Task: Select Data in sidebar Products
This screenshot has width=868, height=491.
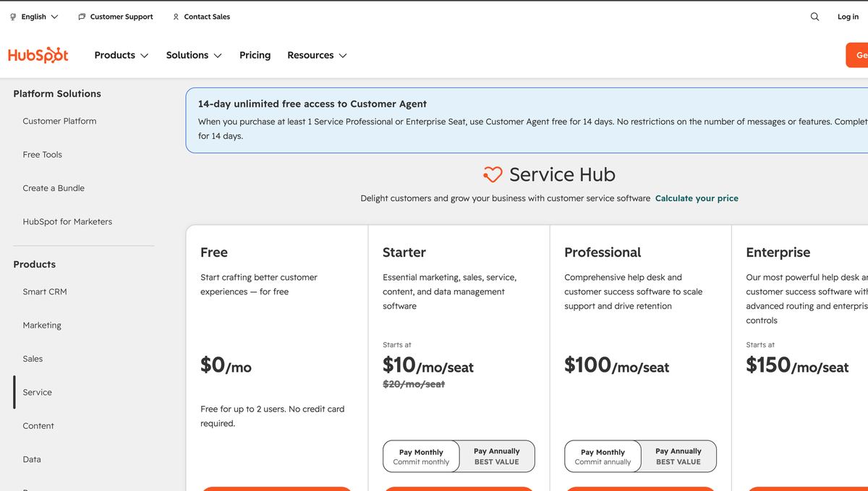Action: tap(32, 459)
